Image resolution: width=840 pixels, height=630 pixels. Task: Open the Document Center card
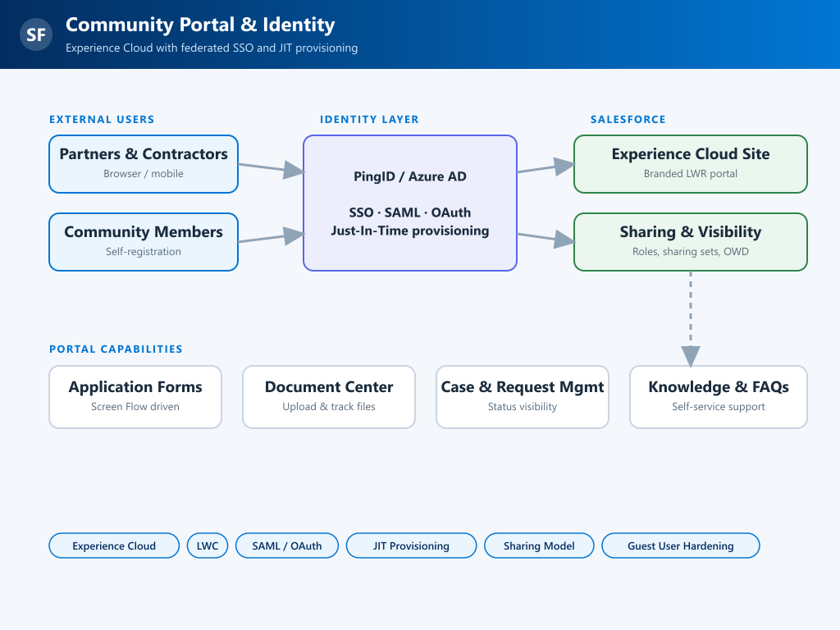329,397
